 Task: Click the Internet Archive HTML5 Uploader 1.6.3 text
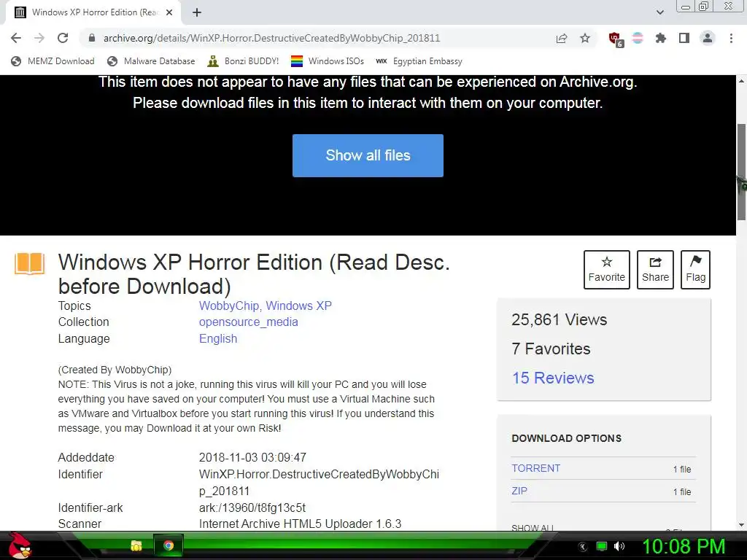click(300, 524)
